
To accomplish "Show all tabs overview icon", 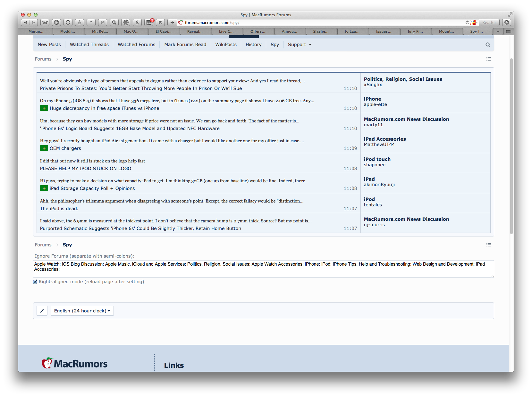I will (508, 31).
